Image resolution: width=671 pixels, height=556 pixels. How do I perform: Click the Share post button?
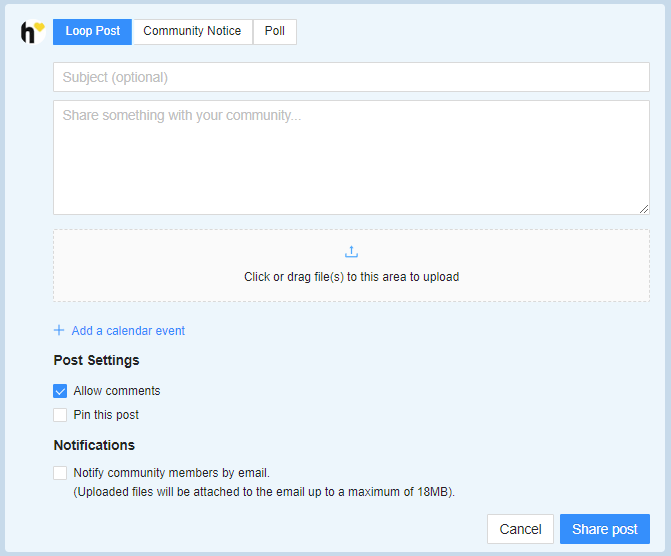(x=605, y=529)
